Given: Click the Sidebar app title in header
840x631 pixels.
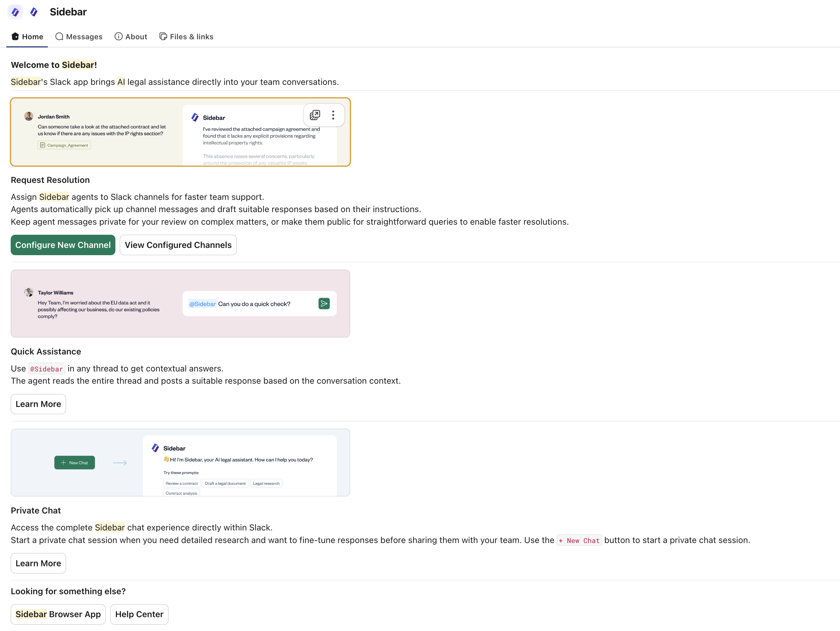Looking at the screenshot, I should click(68, 12).
